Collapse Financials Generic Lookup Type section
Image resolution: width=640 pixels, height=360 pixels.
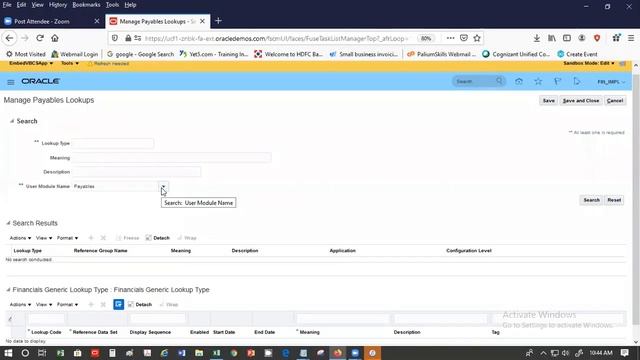tap(8, 290)
